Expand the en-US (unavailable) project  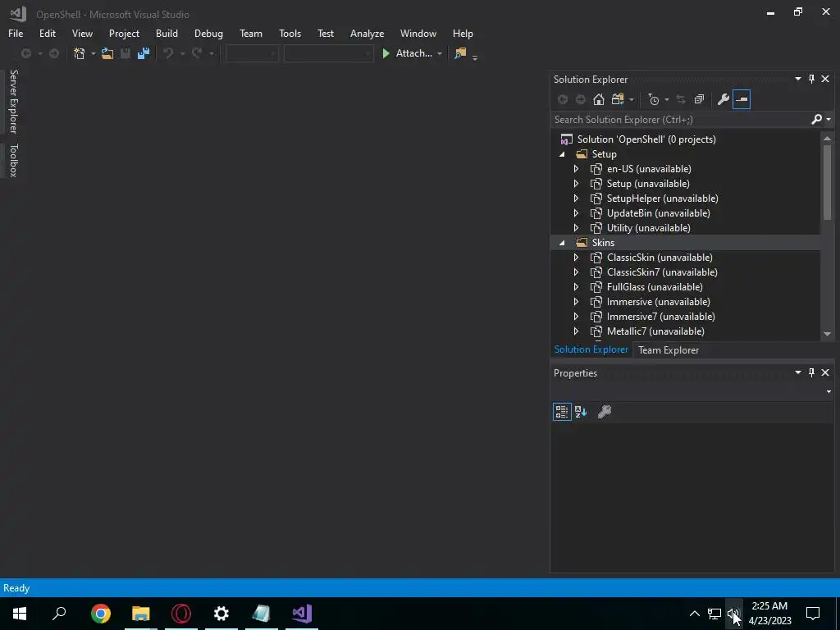point(577,169)
